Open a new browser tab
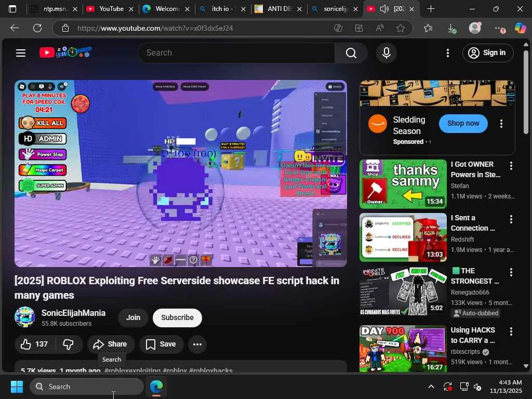Screen dimensions: 532x399 [x=431, y=9]
